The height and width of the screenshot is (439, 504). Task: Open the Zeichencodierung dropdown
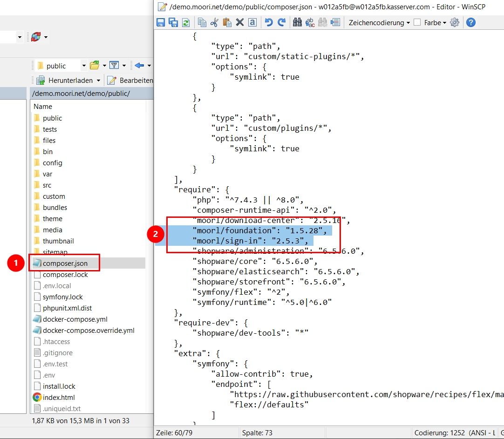379,23
